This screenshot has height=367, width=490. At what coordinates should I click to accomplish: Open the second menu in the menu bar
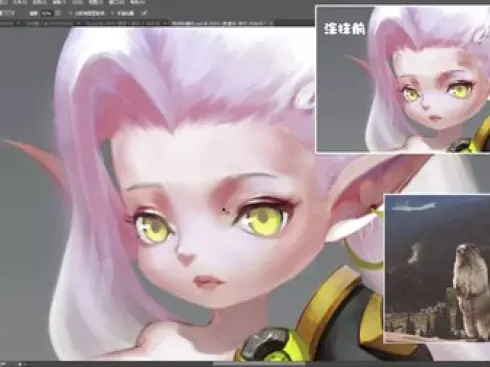[19, 2]
